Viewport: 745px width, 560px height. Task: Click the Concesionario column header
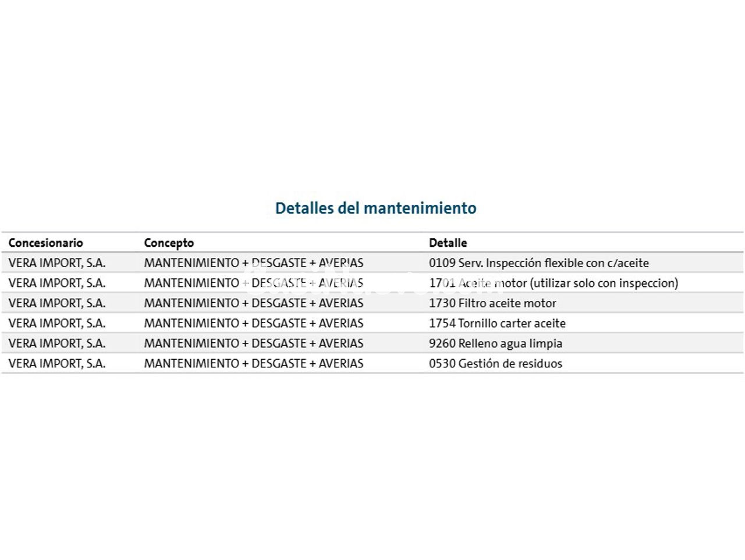(x=45, y=243)
